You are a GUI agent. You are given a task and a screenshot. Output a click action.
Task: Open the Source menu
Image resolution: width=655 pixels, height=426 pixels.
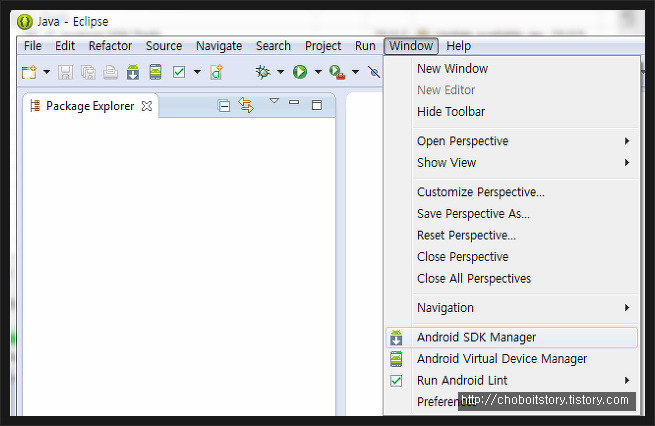[164, 46]
